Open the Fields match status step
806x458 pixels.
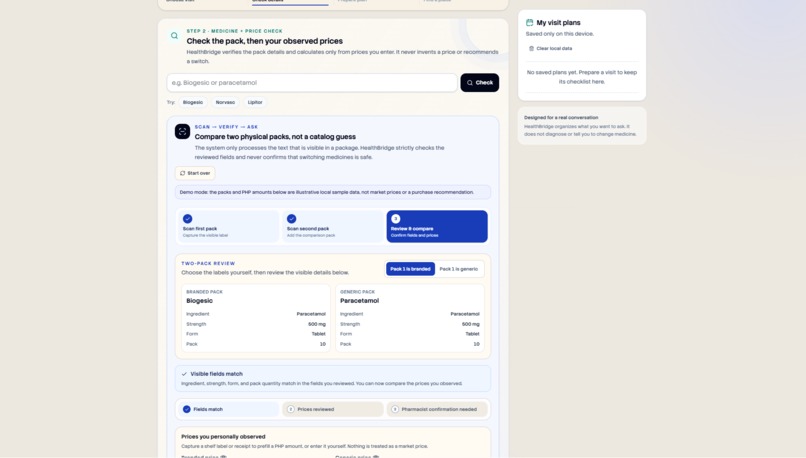(228, 409)
